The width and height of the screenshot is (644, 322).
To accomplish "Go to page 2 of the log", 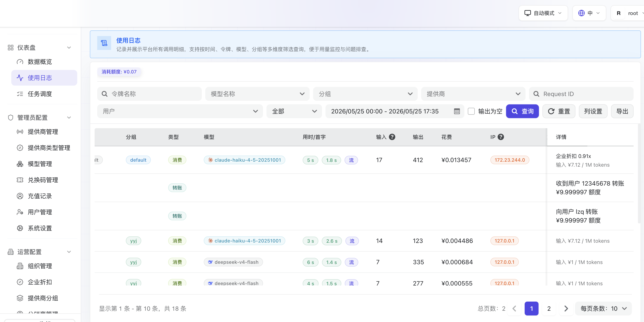I will tap(549, 309).
